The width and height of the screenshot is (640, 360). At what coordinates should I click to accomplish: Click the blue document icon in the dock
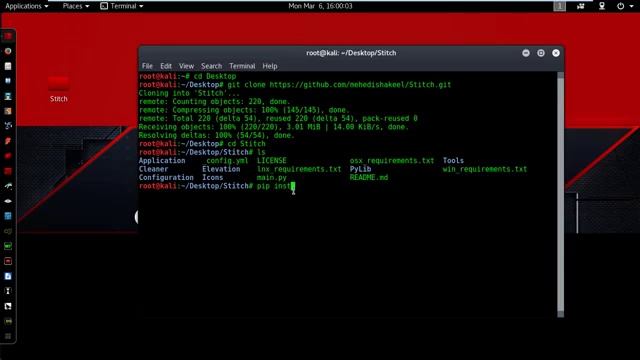[x=8, y=276]
